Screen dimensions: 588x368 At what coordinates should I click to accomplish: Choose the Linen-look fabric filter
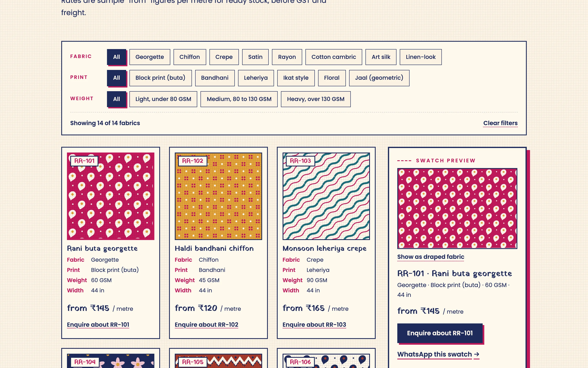(421, 57)
